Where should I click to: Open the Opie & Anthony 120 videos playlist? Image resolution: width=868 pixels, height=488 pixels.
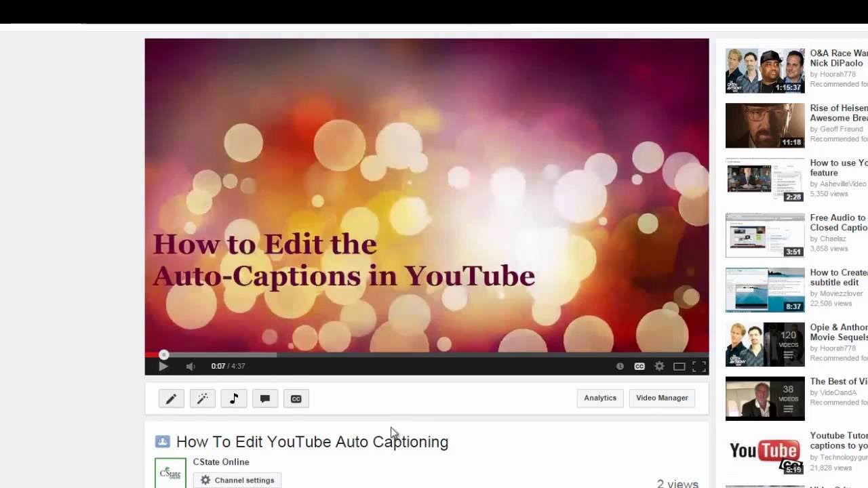(x=765, y=344)
